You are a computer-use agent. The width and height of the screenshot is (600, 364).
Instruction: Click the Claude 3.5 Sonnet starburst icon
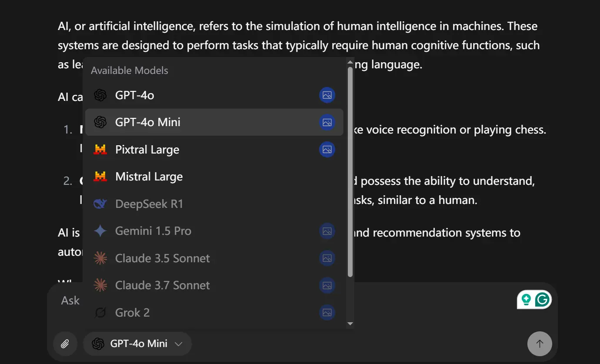pos(100,258)
